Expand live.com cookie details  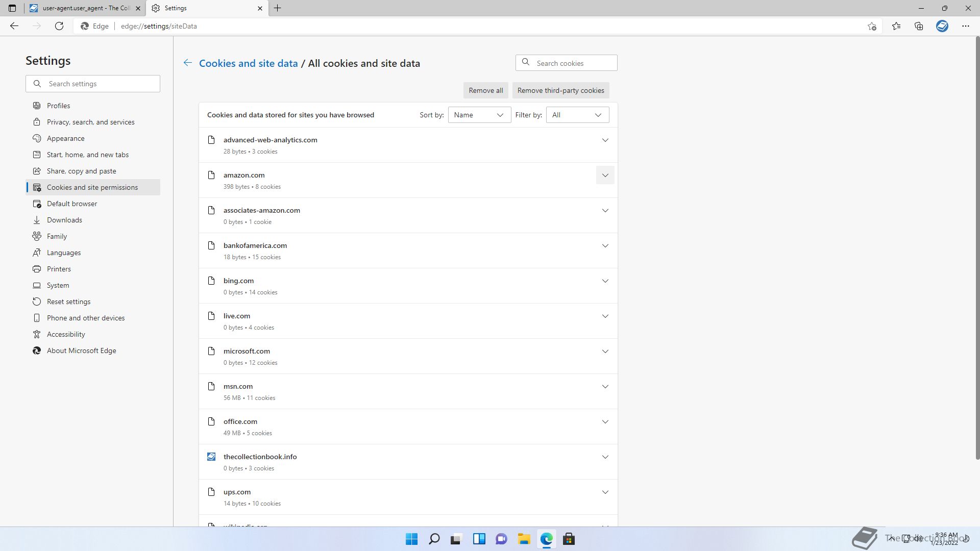coord(605,316)
